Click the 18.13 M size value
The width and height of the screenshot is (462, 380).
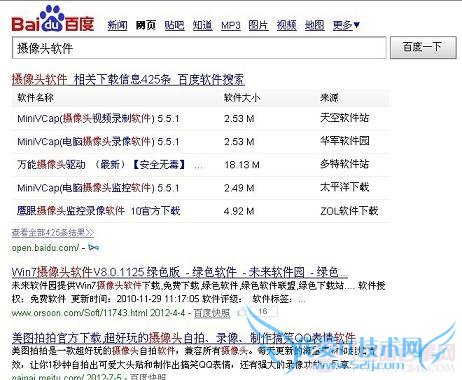click(242, 165)
